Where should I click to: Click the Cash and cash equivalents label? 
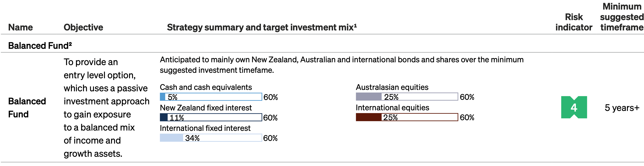[206, 87]
